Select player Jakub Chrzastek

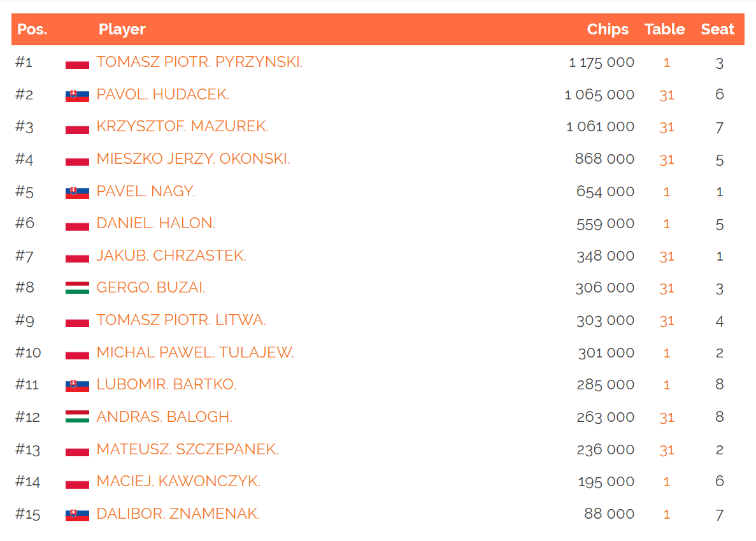pos(171,256)
